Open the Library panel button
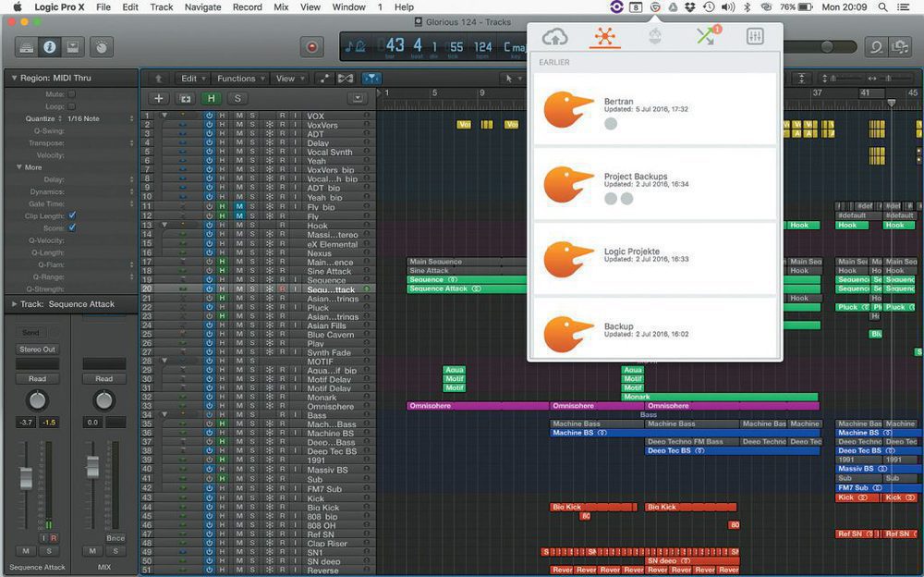The image size is (924, 577). click(x=27, y=47)
